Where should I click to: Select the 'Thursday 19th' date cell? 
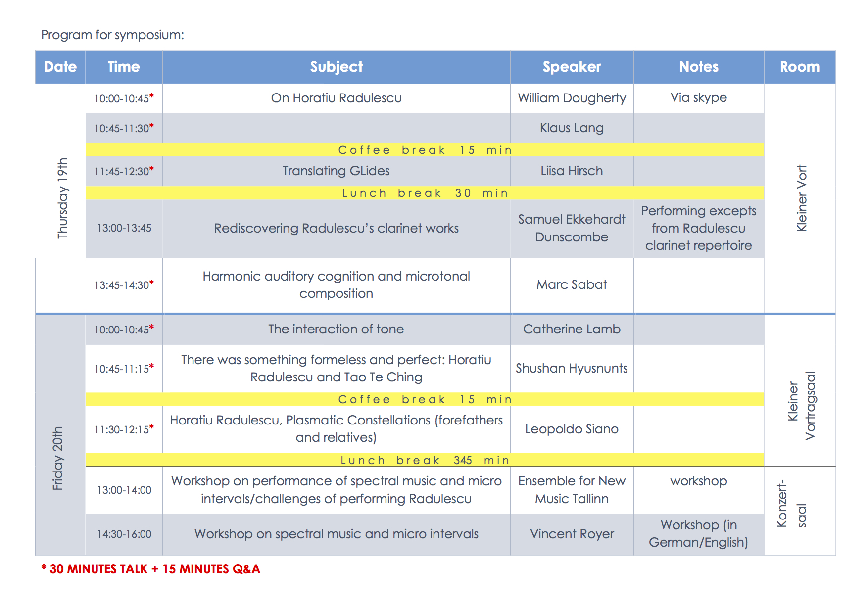pyautogui.click(x=62, y=198)
